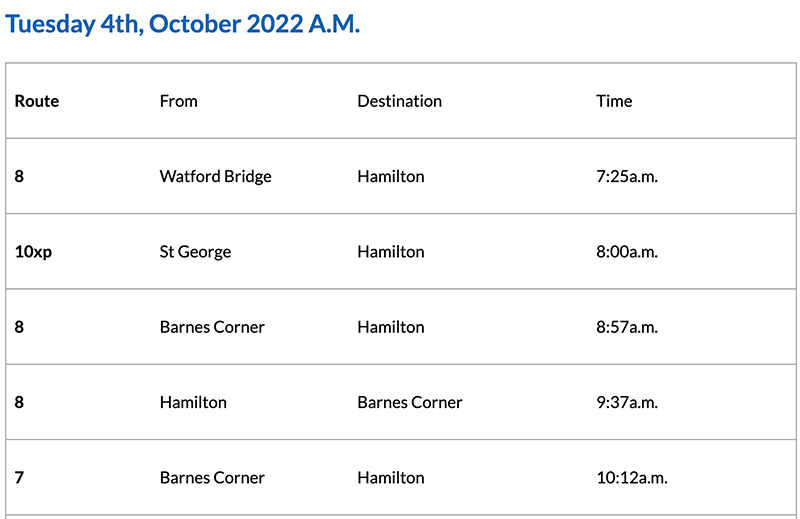
Task: Click the 8:00a.m. time cell
Action: [x=627, y=252]
